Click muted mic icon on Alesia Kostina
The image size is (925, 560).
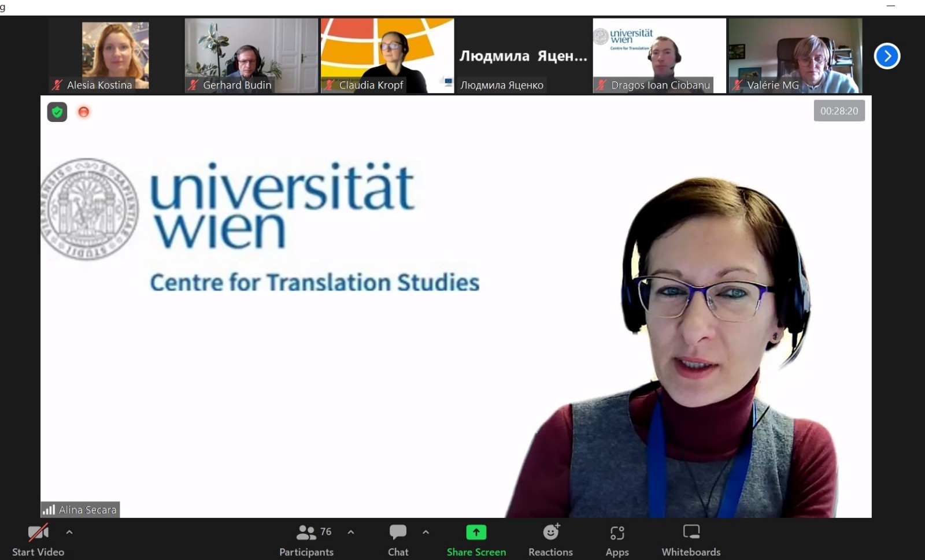57,85
